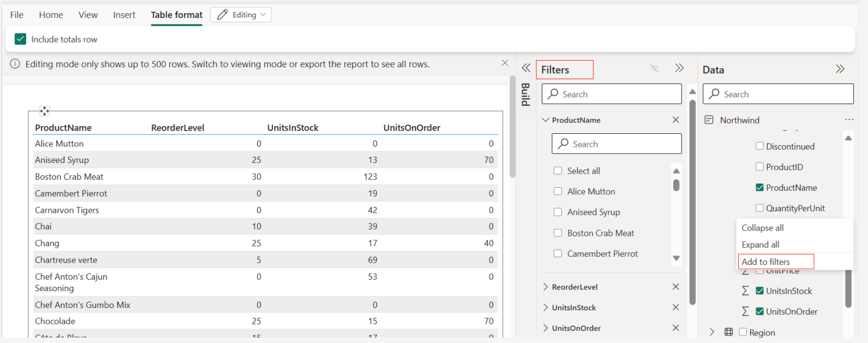
Task: Remove the ReorderLevel filter card
Action: pyautogui.click(x=676, y=287)
